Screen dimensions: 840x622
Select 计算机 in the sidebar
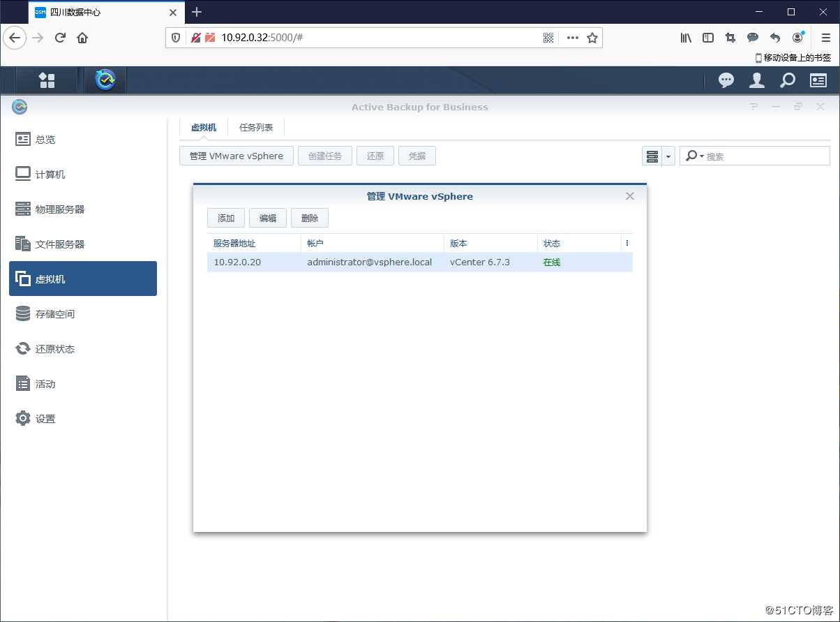click(83, 174)
